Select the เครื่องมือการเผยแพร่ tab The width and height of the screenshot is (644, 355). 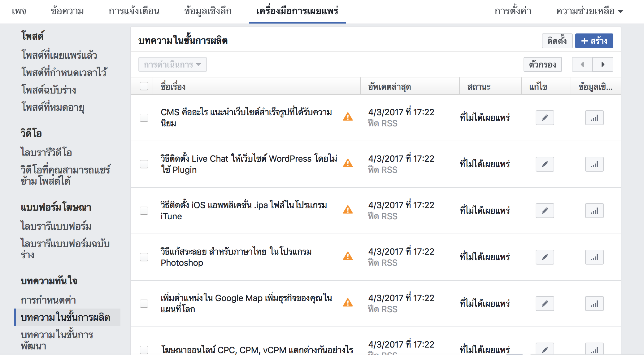coord(297,11)
